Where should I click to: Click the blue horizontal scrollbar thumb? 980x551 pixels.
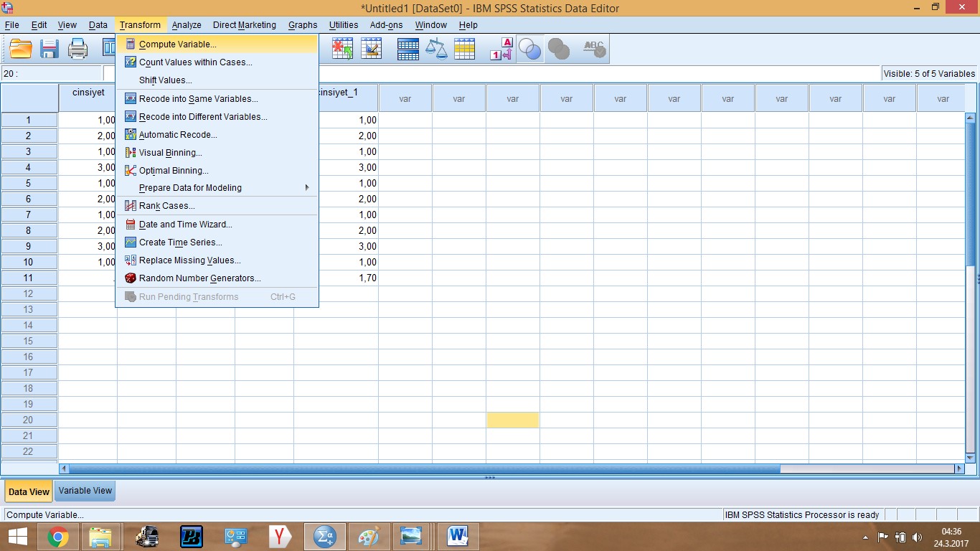click(x=424, y=468)
